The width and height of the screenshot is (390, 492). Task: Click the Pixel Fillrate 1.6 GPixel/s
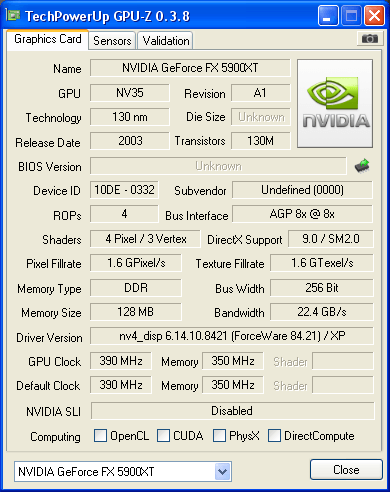click(136, 263)
